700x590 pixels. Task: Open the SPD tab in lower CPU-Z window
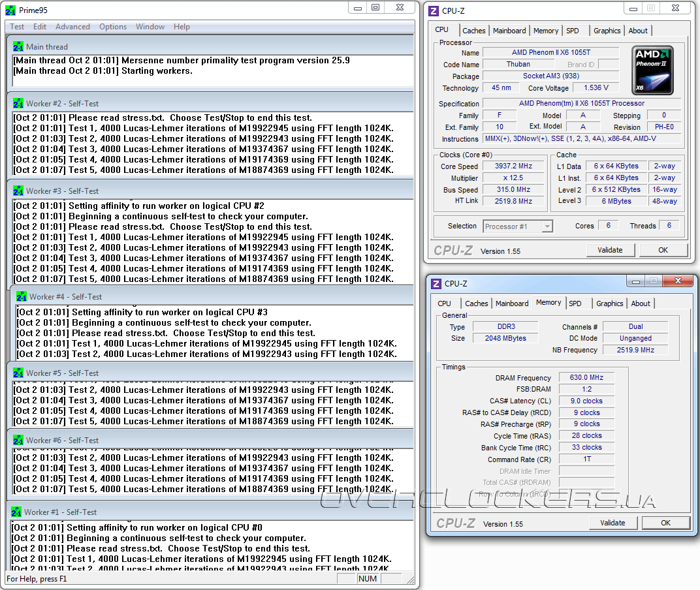[575, 303]
